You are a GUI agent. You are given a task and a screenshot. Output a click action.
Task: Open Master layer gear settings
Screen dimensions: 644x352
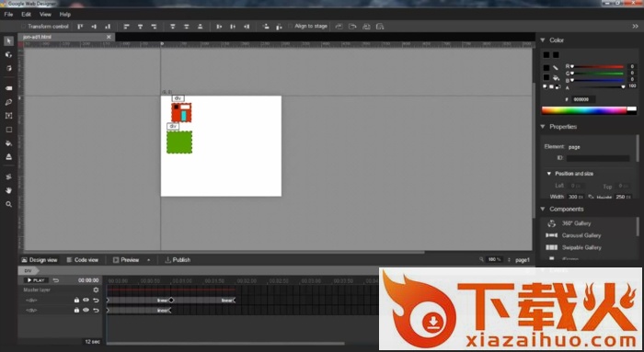point(96,290)
